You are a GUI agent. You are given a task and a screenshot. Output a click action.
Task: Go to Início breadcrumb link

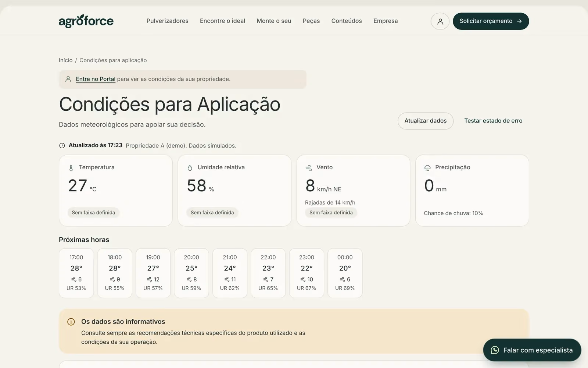66,60
